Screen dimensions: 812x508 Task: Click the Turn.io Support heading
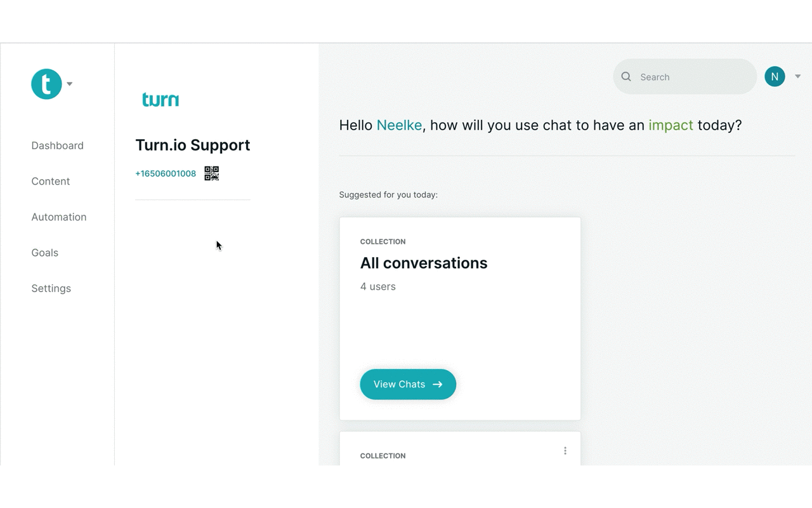[x=193, y=145]
